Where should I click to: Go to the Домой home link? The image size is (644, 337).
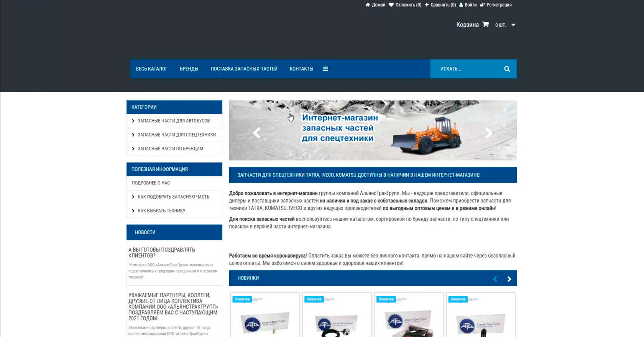[x=375, y=5]
